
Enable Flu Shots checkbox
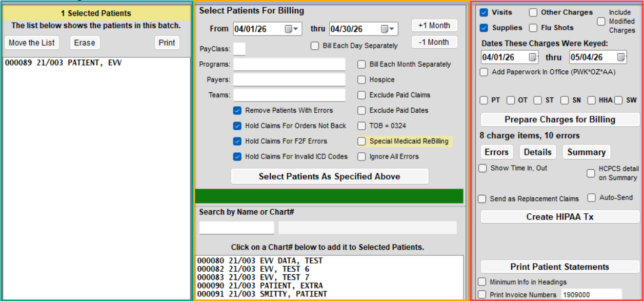coord(533,28)
